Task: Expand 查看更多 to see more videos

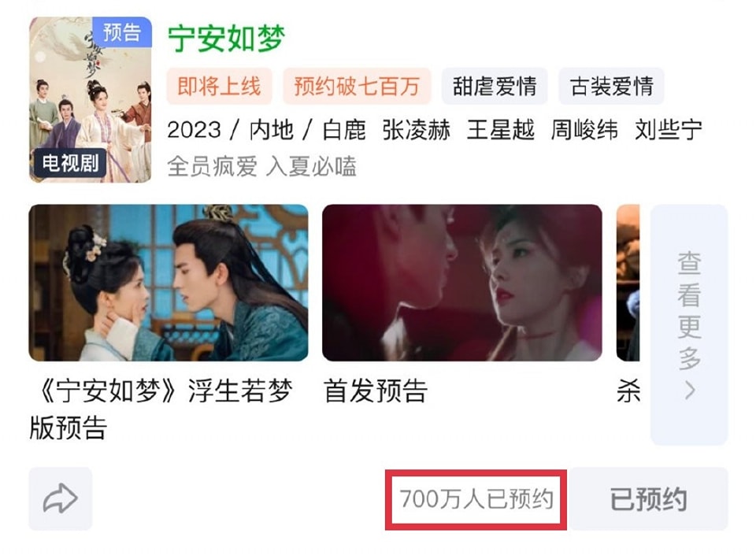Action: tap(689, 325)
